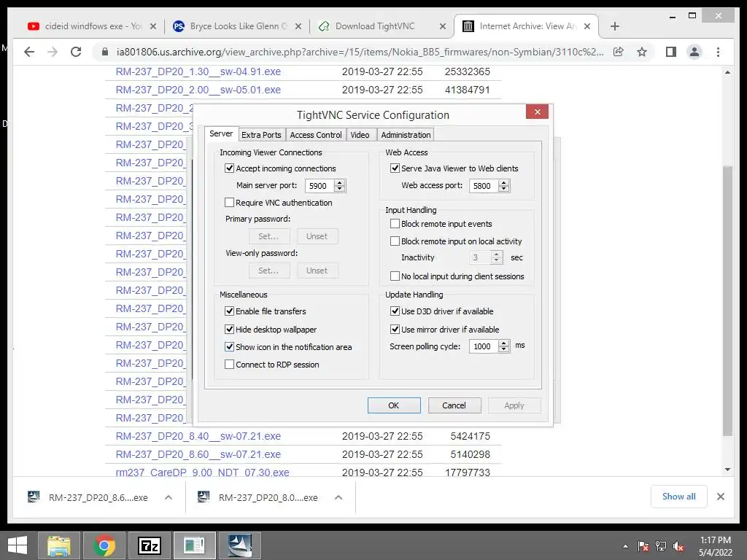This screenshot has height=560, width=747.
Task: Switch to the Administration tab
Action: point(406,135)
